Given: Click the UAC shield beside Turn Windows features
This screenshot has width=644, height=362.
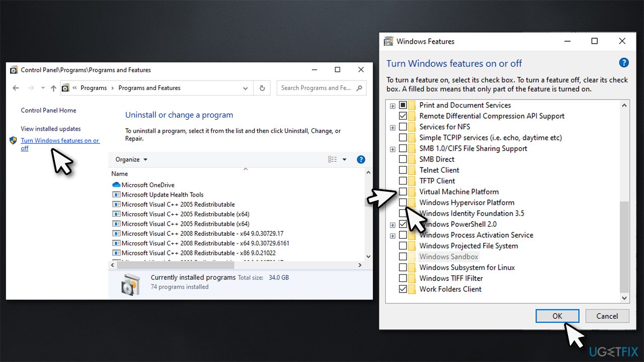Looking at the screenshot, I should pos(13,140).
